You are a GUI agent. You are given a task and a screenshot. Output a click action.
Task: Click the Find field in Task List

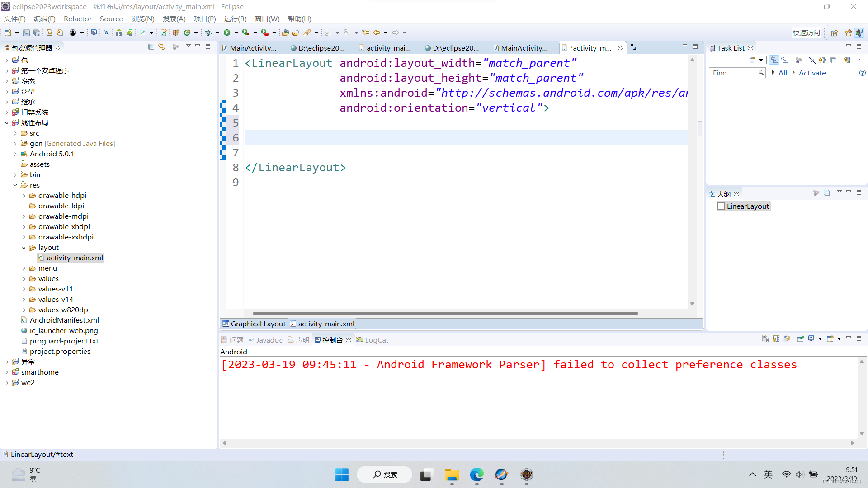point(737,73)
